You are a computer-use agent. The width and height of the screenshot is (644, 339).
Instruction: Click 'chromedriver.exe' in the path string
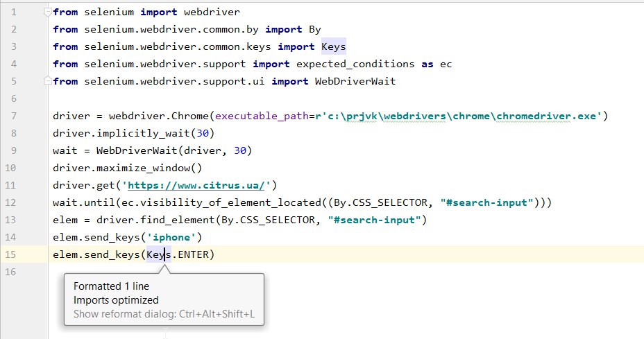click(x=546, y=116)
